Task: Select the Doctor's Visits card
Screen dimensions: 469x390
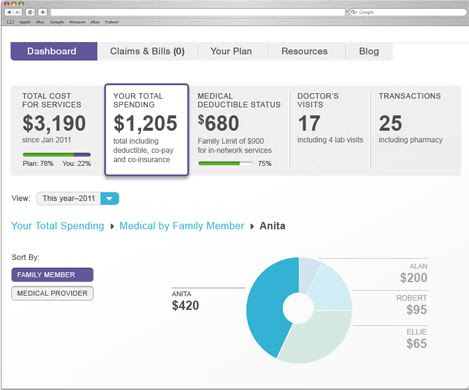Action: (x=330, y=130)
